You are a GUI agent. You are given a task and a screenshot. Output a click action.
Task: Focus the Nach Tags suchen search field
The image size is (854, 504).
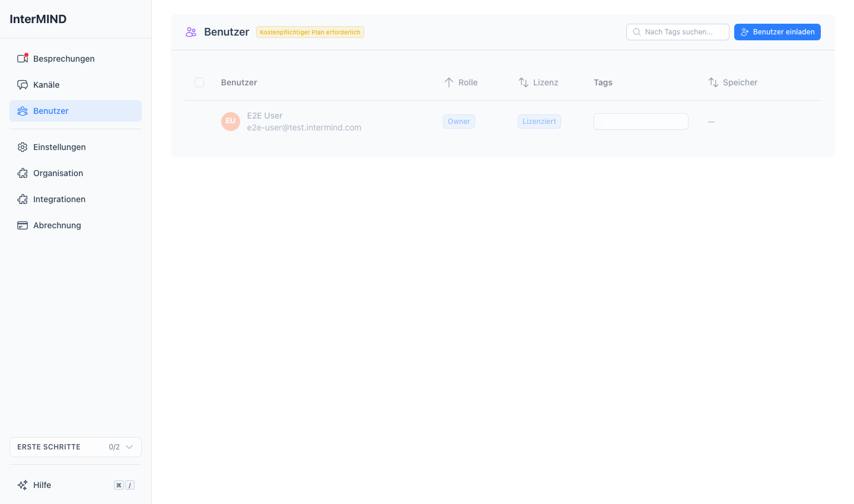point(678,32)
